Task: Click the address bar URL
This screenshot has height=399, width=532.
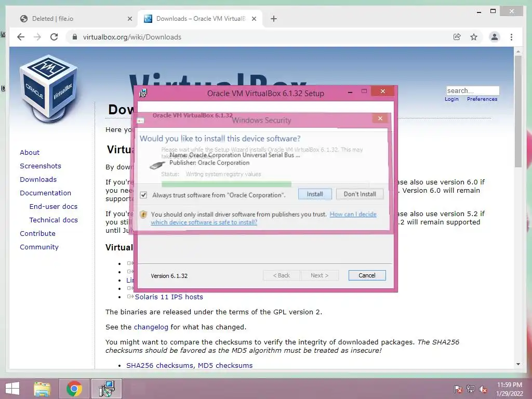Action: (132, 37)
